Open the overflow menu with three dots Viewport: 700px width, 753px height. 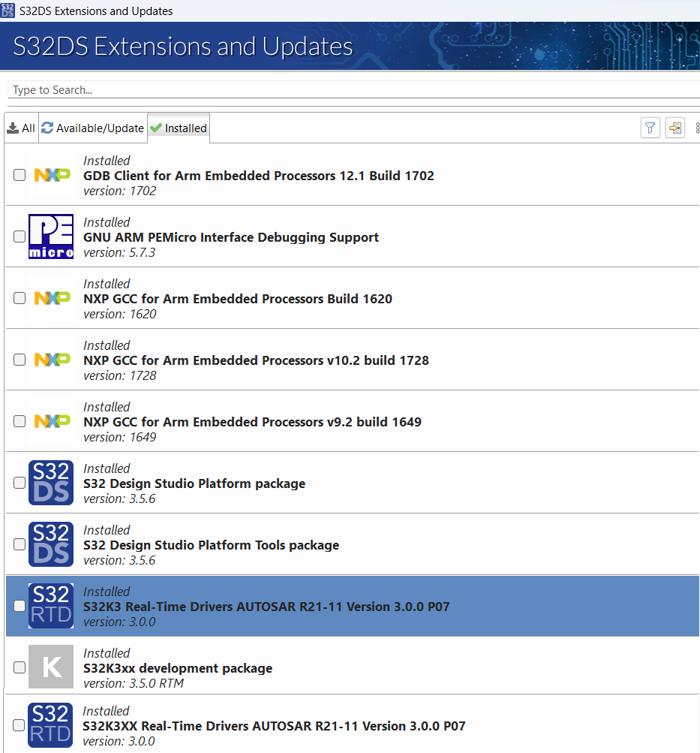coord(698,128)
